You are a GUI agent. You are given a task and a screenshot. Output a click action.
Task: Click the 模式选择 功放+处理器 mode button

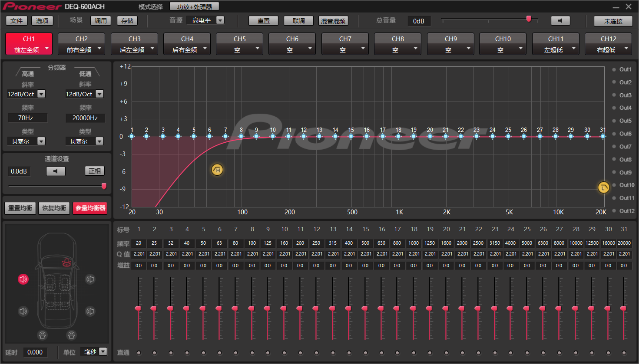point(194,7)
